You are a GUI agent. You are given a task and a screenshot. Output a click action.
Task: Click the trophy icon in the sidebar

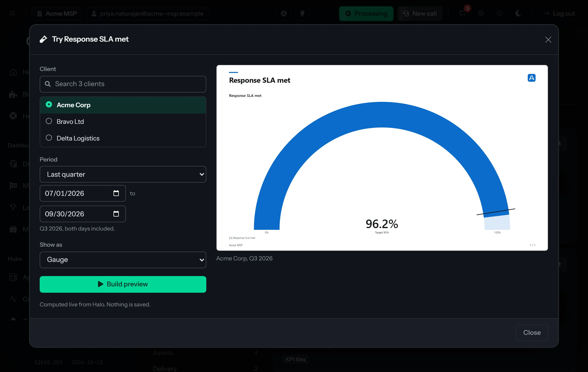pos(13,208)
